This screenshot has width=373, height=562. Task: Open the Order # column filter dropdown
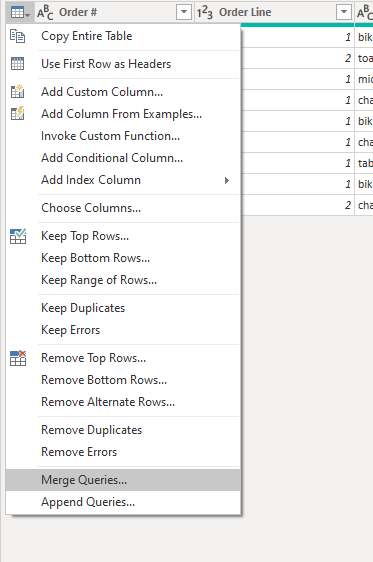pos(184,12)
